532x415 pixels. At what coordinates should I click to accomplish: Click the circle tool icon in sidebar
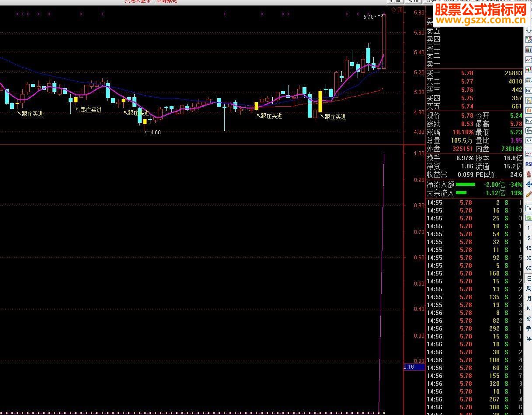[x=529, y=140]
